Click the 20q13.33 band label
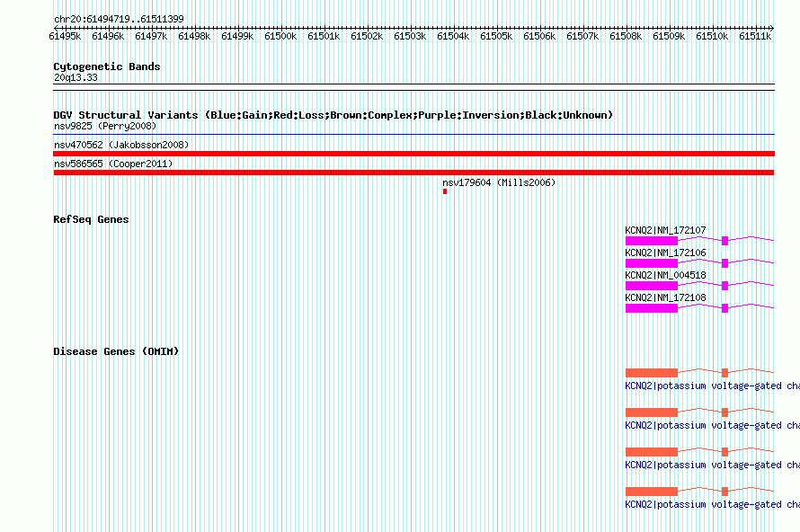The width and height of the screenshot is (800, 532). (76, 77)
